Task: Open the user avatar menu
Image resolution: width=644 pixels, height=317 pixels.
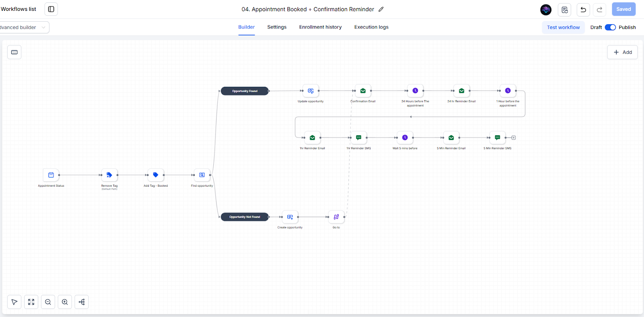Action: (546, 10)
